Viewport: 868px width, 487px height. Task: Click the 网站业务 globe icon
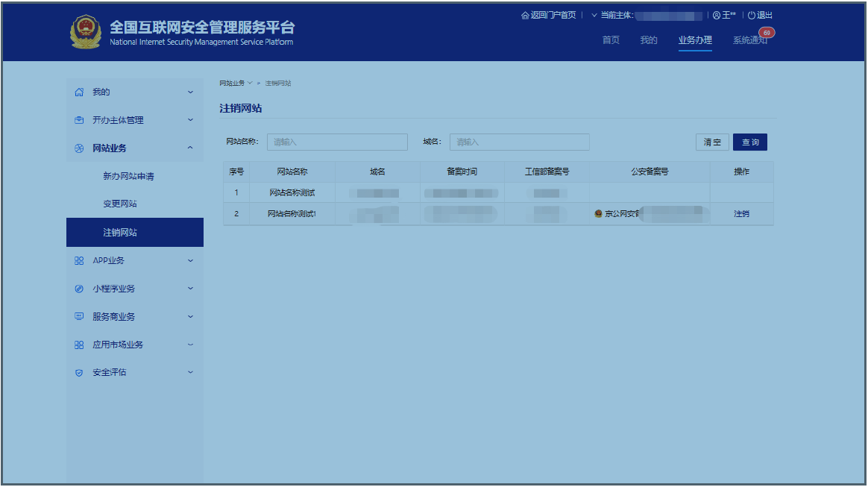79,148
